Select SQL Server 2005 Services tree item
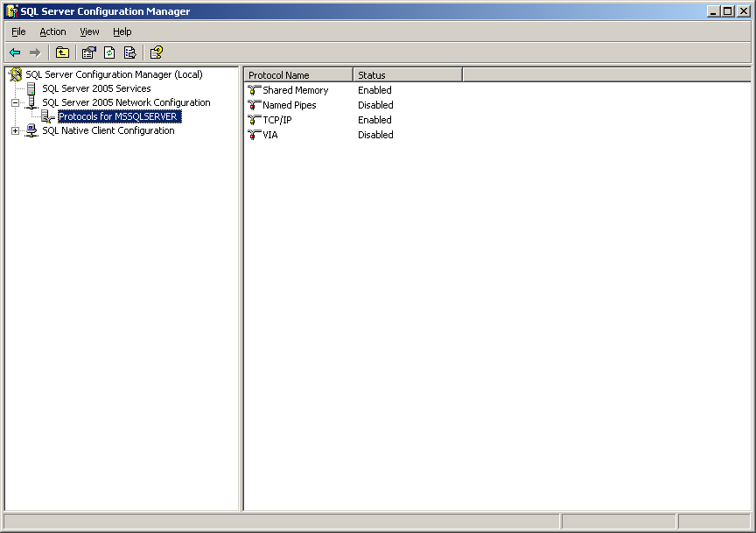Image resolution: width=756 pixels, height=533 pixels. (96, 88)
